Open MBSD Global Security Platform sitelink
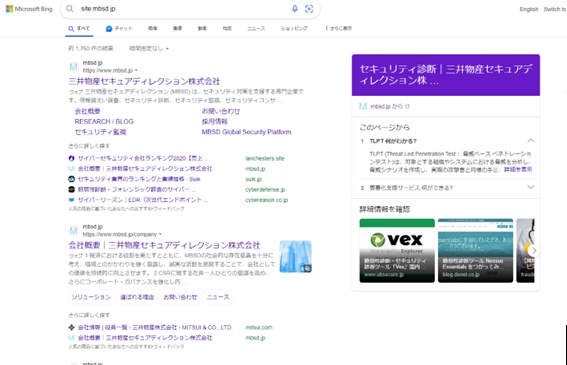The height and width of the screenshot is (365, 567). [246, 132]
